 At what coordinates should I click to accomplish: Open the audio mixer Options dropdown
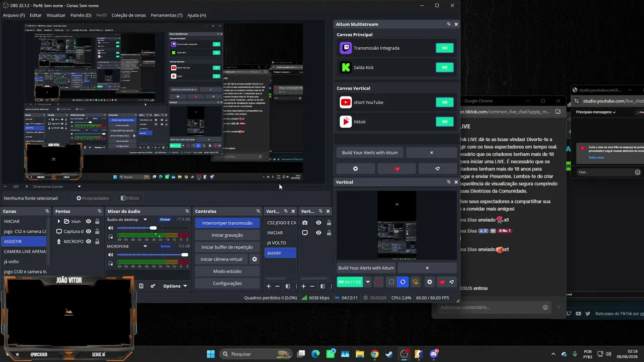click(175, 286)
